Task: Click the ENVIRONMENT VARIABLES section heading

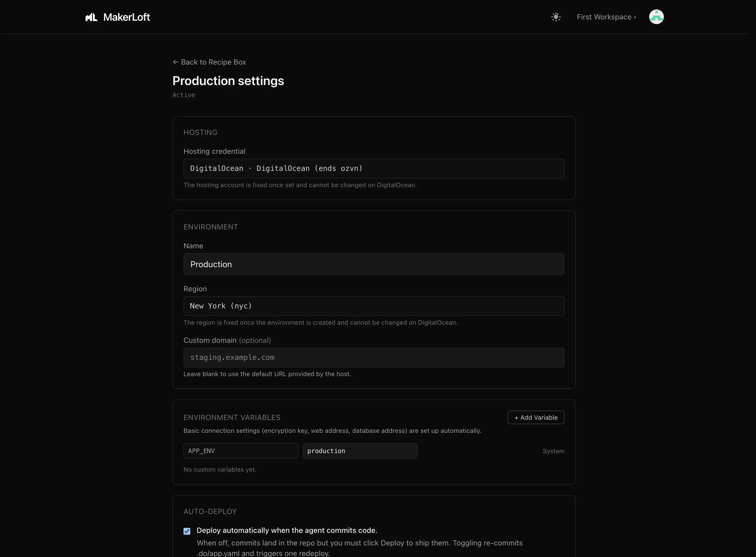Action: coord(232,417)
